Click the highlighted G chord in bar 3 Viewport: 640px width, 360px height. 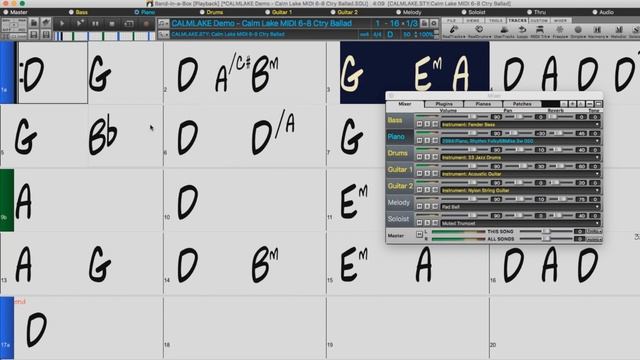click(x=351, y=73)
